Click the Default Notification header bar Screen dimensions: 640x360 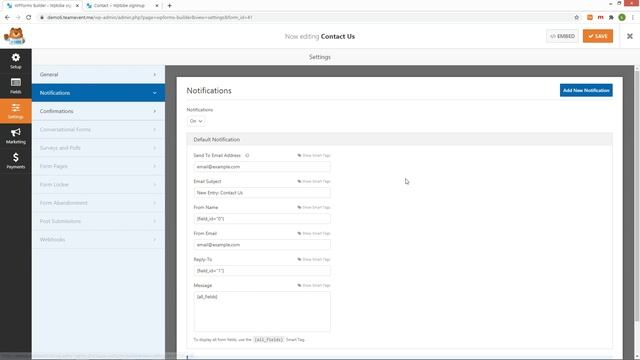400,140
